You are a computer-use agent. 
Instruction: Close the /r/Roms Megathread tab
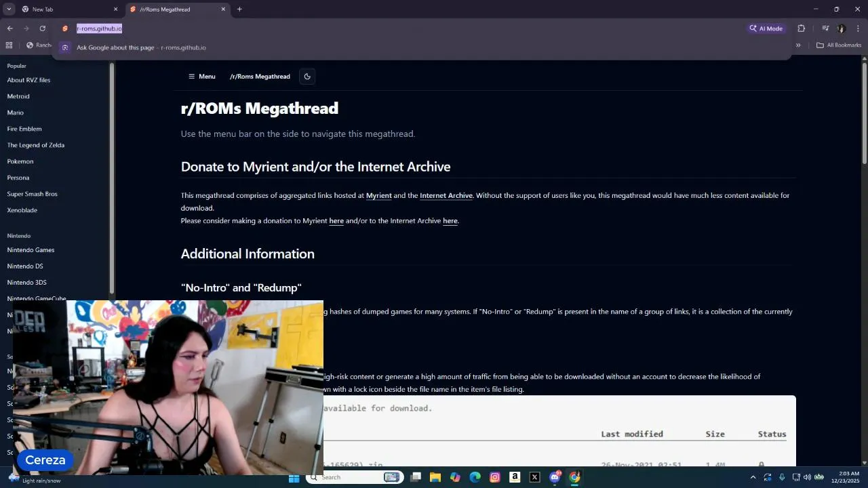coord(223,9)
